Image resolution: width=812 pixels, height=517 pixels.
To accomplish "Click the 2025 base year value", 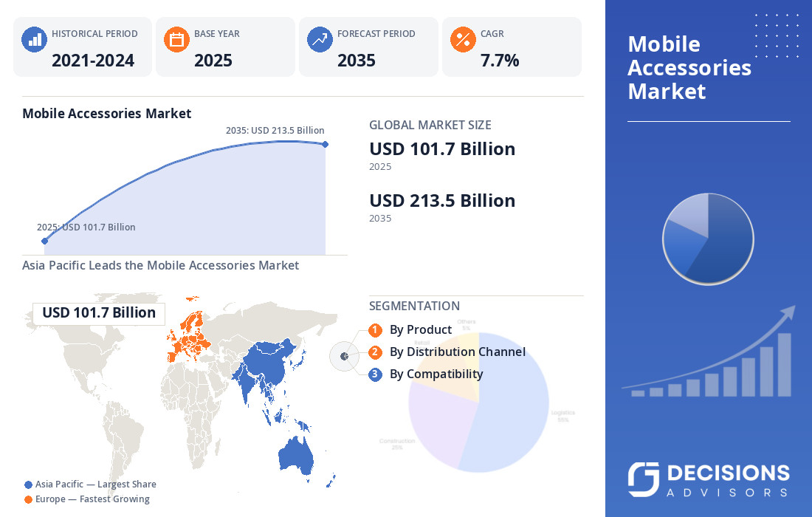I will 213,61.
